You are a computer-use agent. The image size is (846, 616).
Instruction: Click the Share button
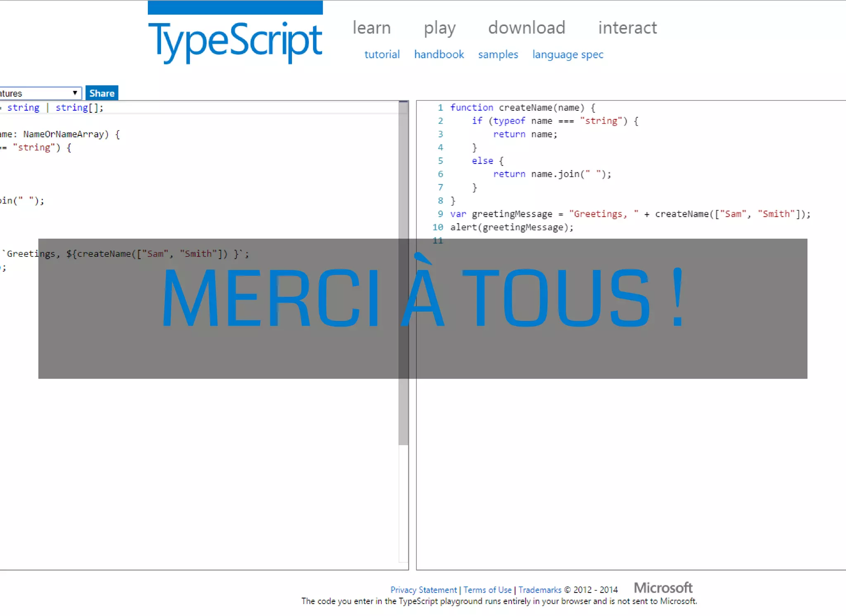[x=102, y=93]
